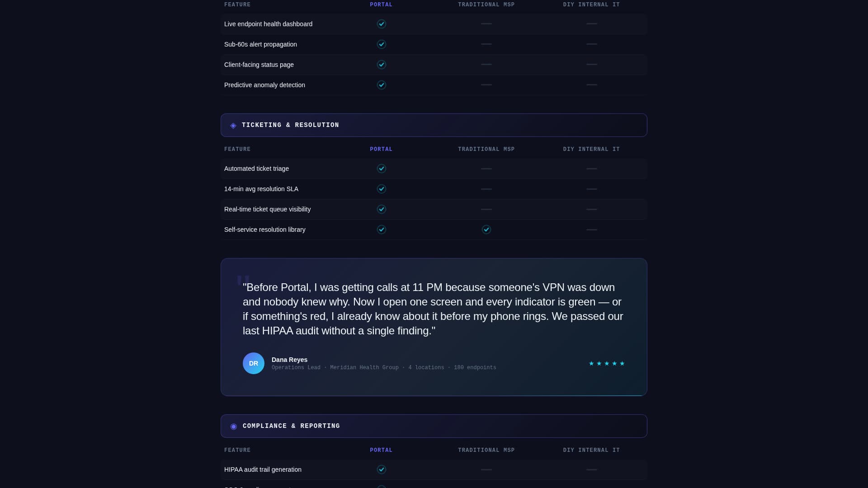
Task: Click the diamond icon beside TICKETING & RESOLUTION
Action: (x=233, y=126)
